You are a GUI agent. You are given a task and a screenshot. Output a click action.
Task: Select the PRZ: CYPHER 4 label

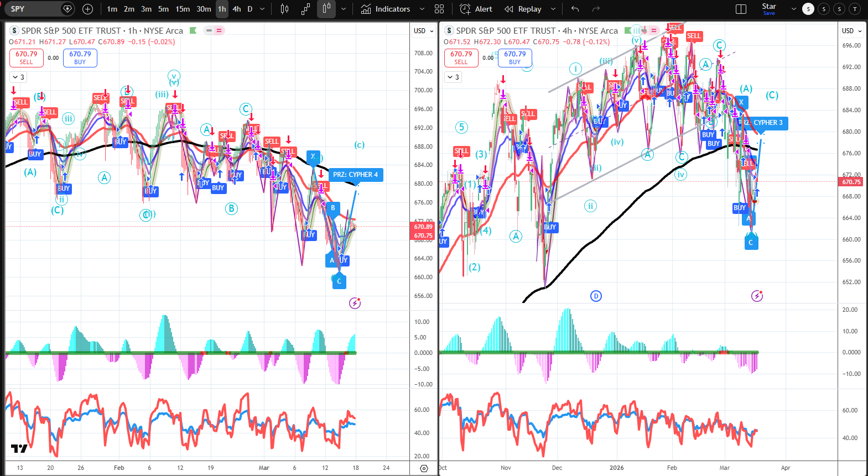pyautogui.click(x=355, y=175)
